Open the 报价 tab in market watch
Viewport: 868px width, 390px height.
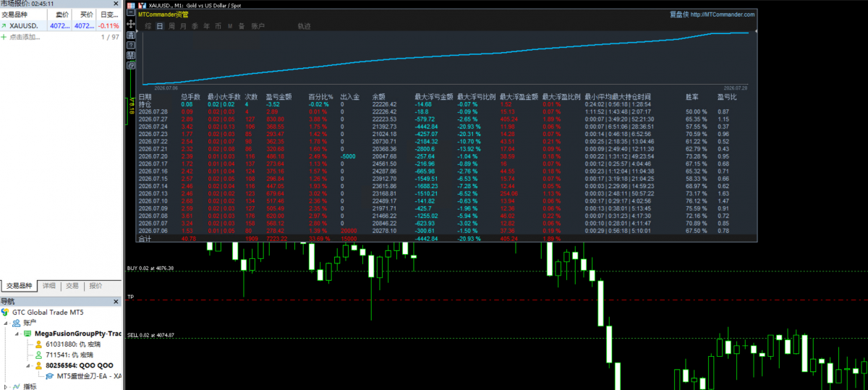point(96,286)
